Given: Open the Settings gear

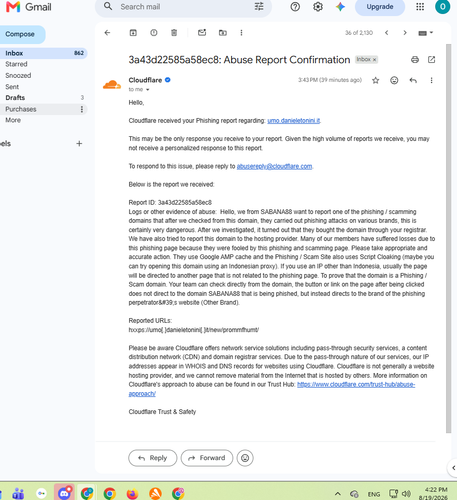Looking at the screenshot, I should point(318,7).
